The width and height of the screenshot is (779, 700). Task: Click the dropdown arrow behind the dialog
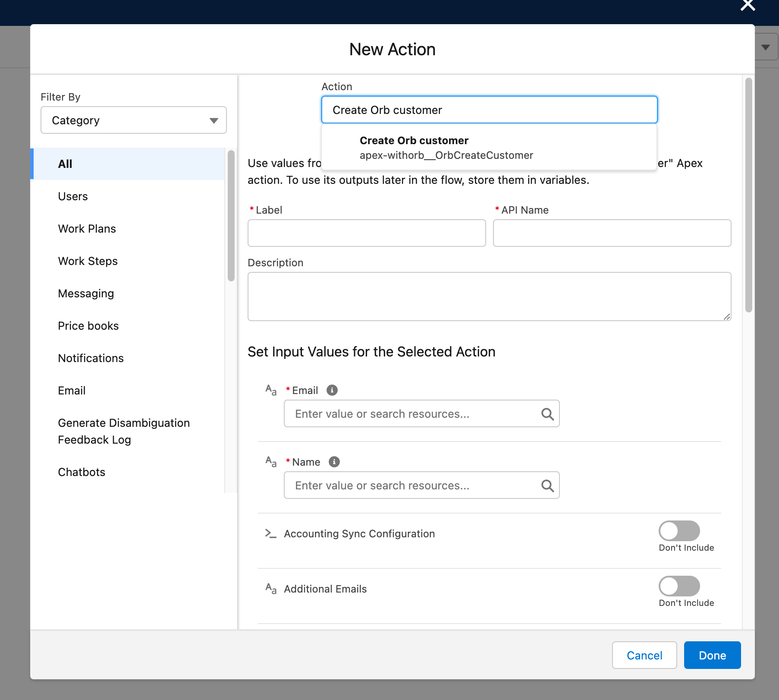(x=766, y=47)
